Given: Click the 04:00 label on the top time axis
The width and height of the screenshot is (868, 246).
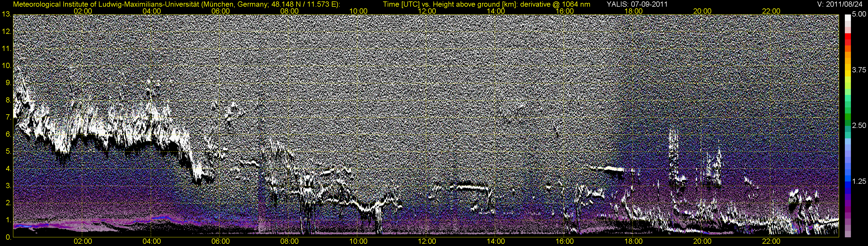Looking at the screenshot, I should (x=152, y=11).
